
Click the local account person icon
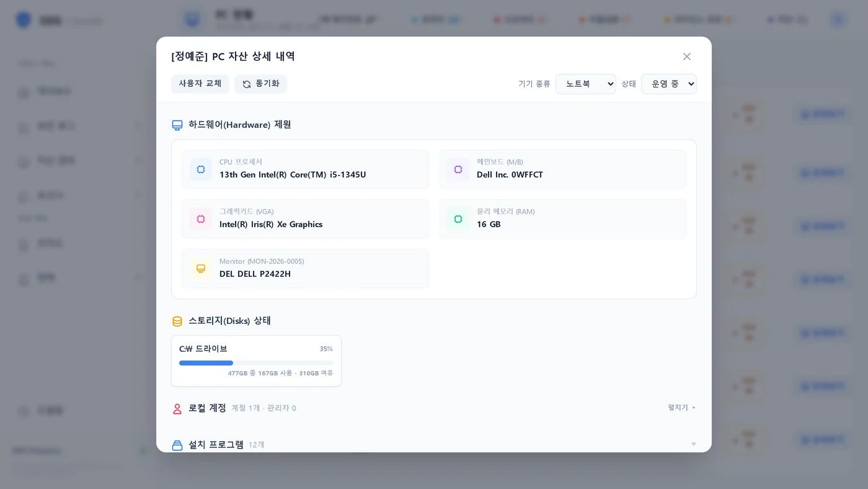[x=177, y=409]
